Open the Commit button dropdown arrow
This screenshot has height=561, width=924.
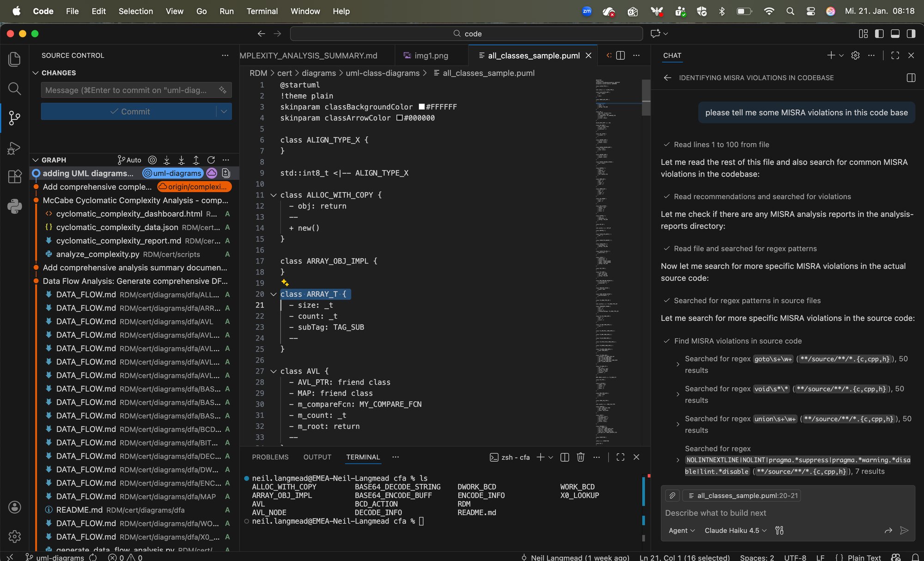[224, 111]
